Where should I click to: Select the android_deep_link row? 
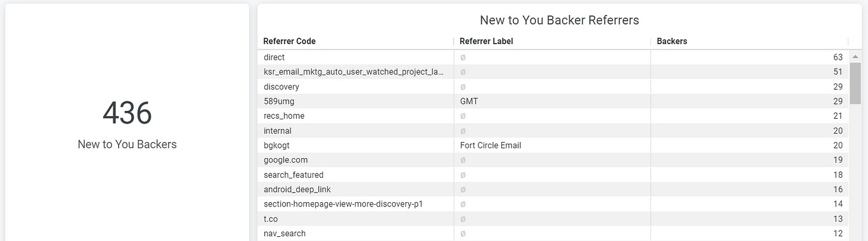[553, 189]
